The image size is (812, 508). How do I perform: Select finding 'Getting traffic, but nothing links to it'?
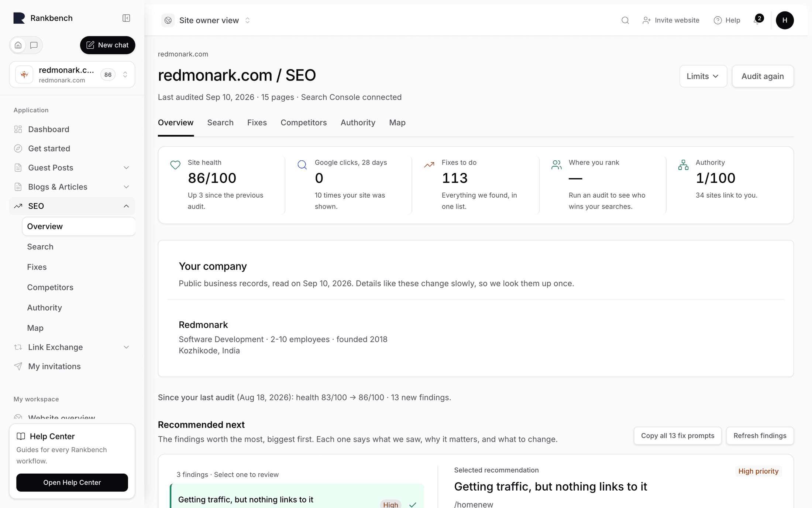click(297, 497)
